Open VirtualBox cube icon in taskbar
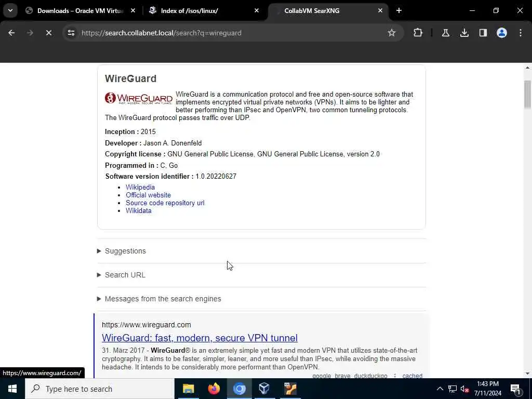Screen dimensions: 532x399 [264, 389]
